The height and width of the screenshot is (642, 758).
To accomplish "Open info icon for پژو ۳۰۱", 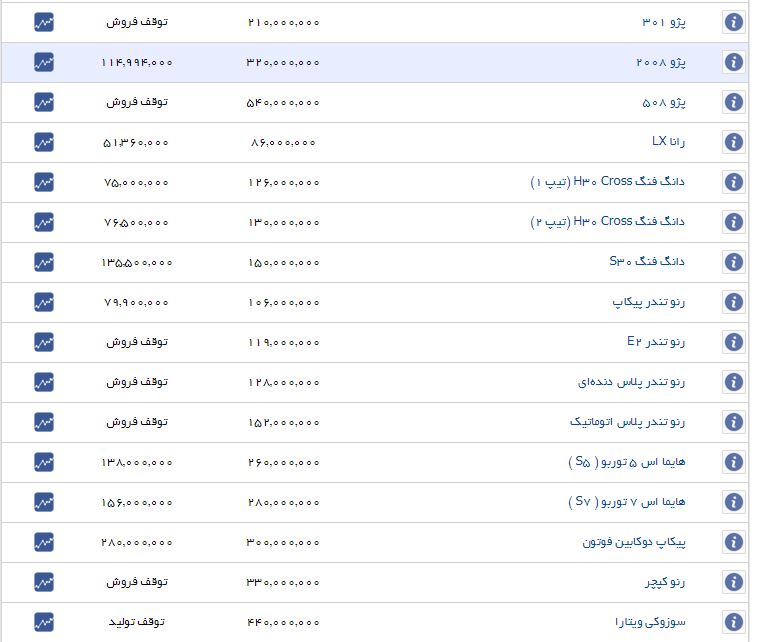I will coord(734,22).
